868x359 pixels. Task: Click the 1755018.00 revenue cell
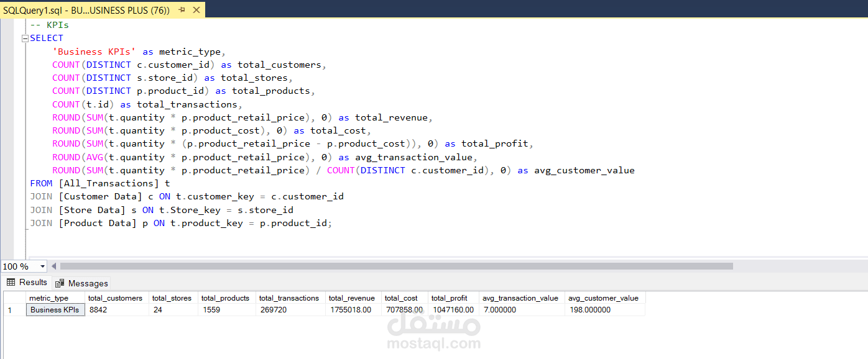pyautogui.click(x=353, y=310)
